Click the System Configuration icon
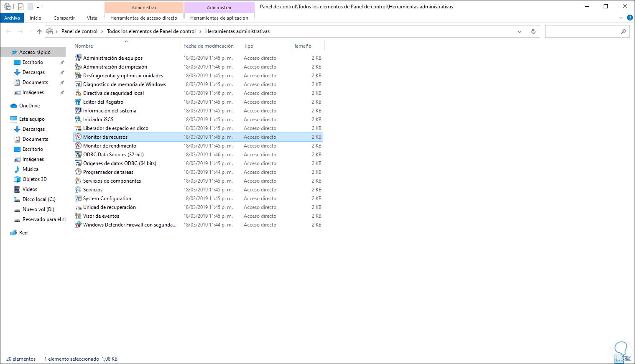635x364 pixels. [78, 199]
